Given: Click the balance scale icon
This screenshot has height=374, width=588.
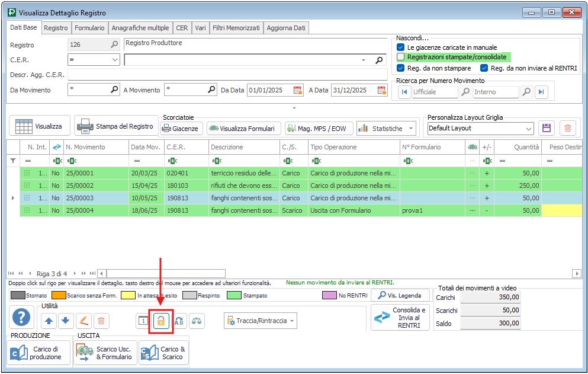Looking at the screenshot, I should coord(196,321).
